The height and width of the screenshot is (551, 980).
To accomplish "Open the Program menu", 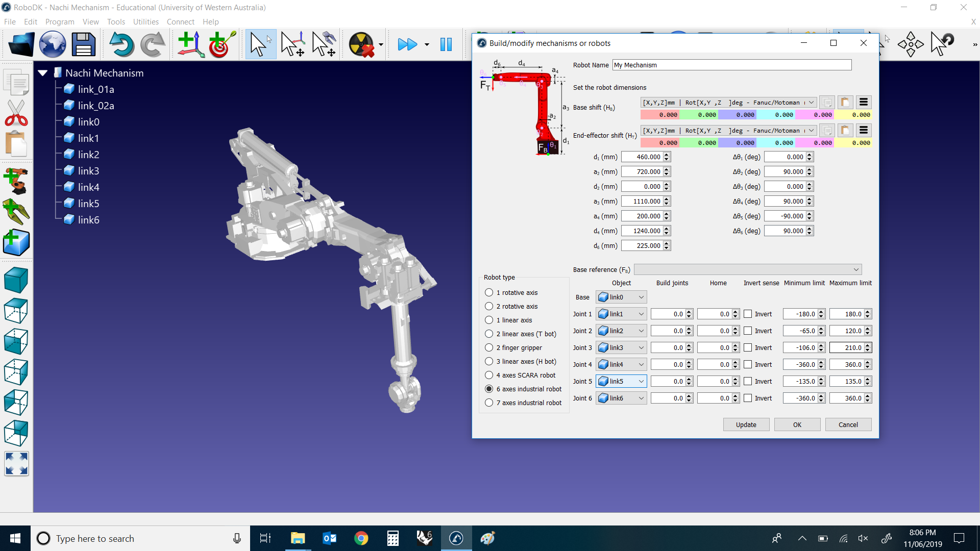I will click(x=60, y=21).
